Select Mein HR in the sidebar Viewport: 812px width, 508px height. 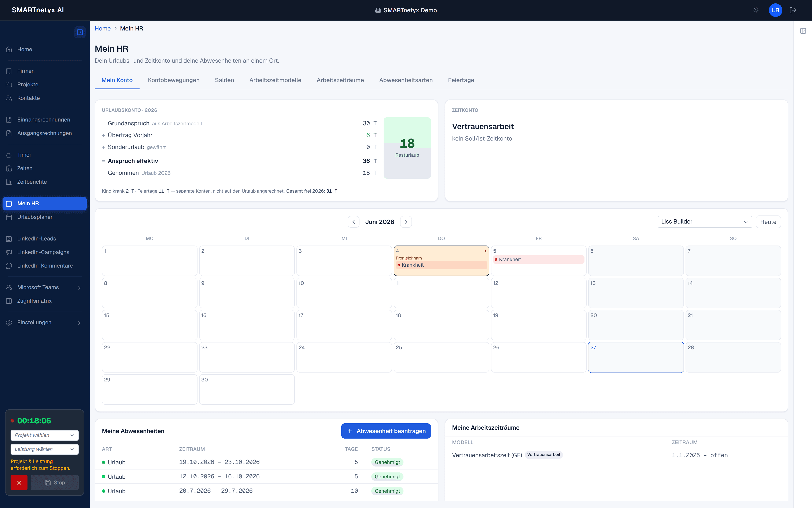(44, 204)
